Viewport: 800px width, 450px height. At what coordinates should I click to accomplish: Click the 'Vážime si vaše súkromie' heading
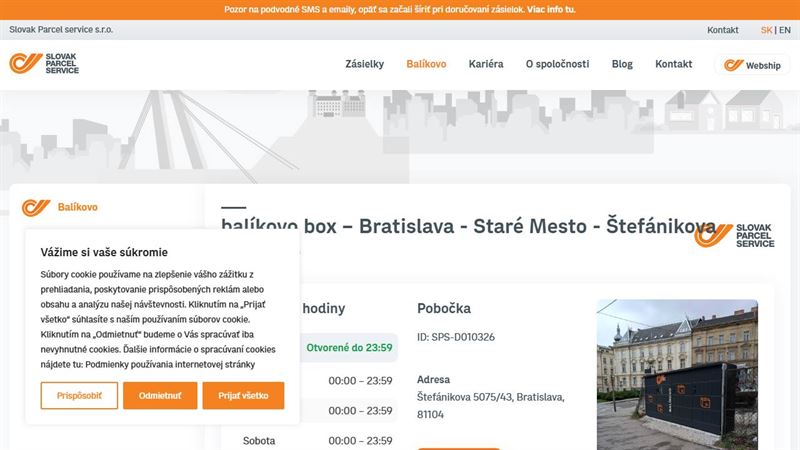[x=104, y=252]
